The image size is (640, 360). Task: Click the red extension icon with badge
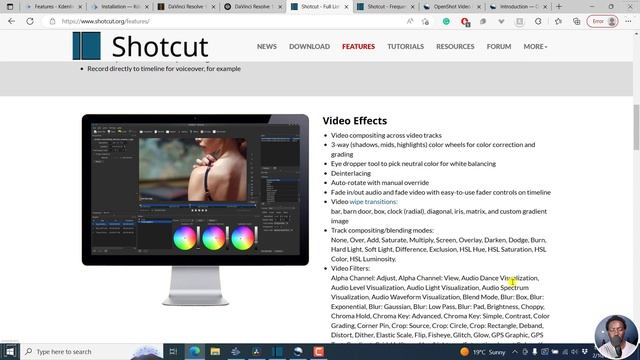[465, 22]
